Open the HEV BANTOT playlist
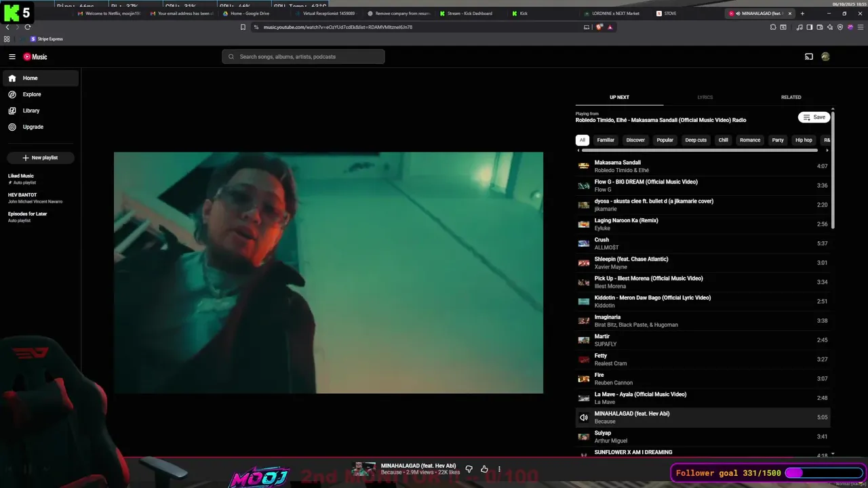This screenshot has width=868, height=488. click(41, 198)
